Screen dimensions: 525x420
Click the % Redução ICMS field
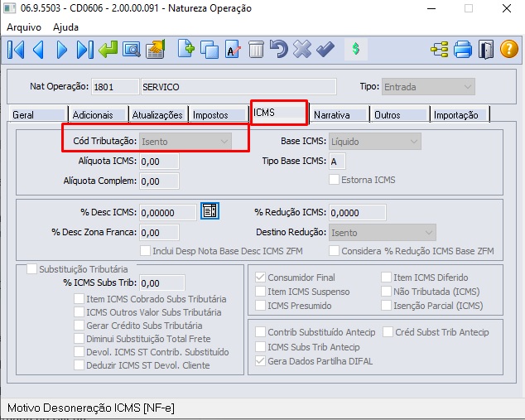pos(358,212)
